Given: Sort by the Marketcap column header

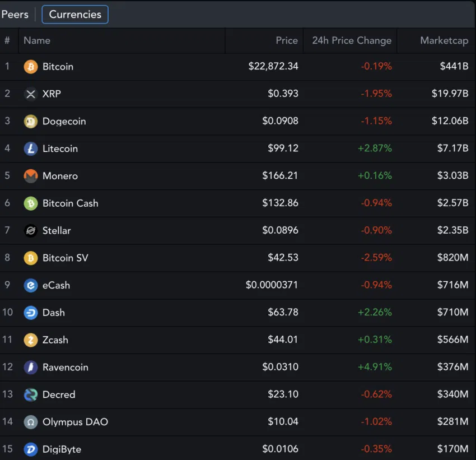Looking at the screenshot, I should click(x=444, y=41).
